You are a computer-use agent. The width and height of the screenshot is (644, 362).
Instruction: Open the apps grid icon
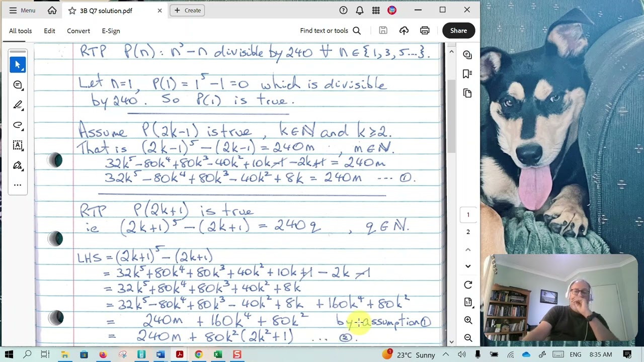click(x=376, y=10)
